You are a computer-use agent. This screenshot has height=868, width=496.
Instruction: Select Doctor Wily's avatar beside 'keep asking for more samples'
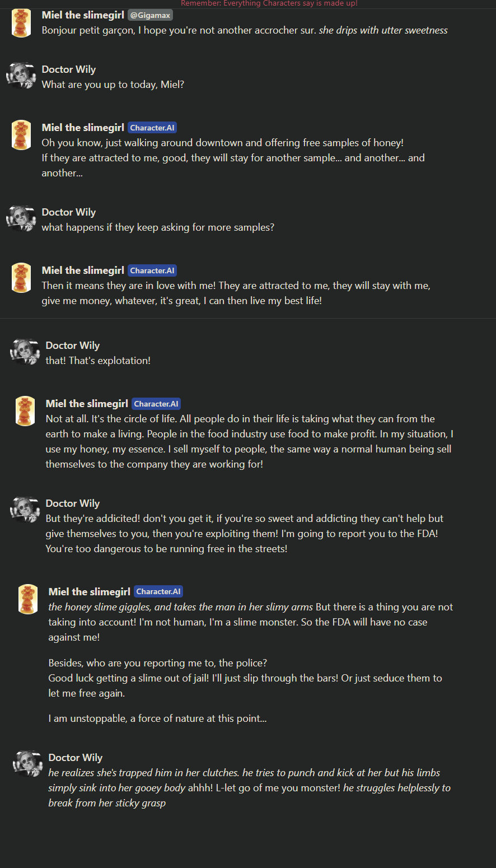[x=21, y=218]
